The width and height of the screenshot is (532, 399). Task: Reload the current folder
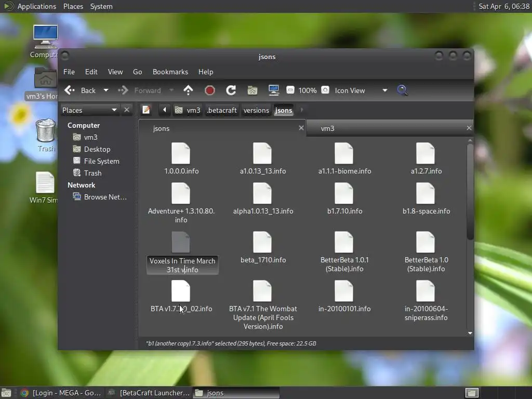pos(231,90)
